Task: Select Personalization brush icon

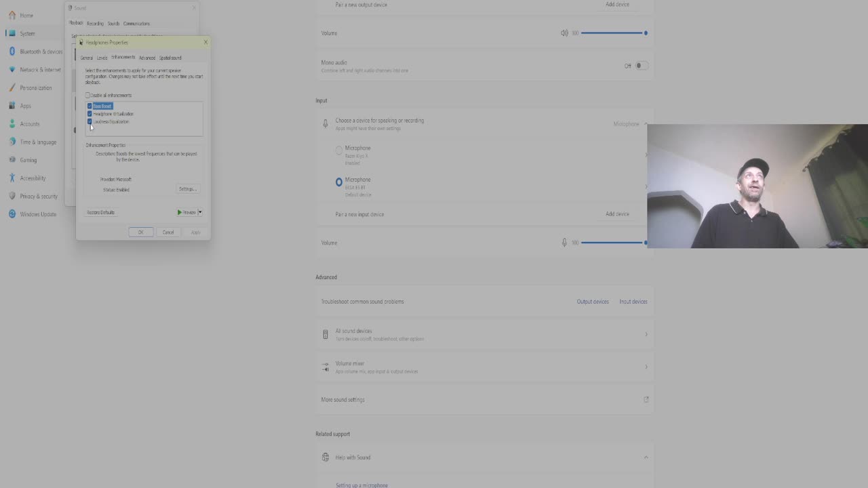Action: pos(12,87)
